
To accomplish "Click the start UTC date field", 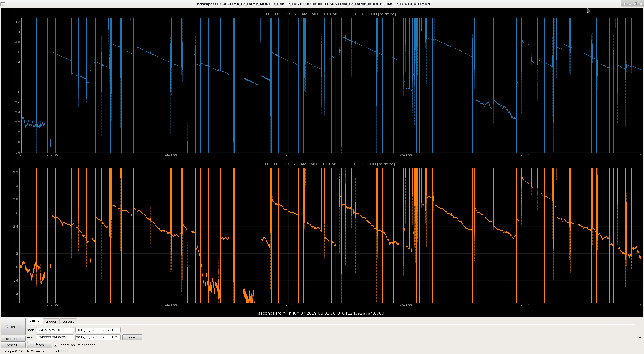I will (98, 330).
